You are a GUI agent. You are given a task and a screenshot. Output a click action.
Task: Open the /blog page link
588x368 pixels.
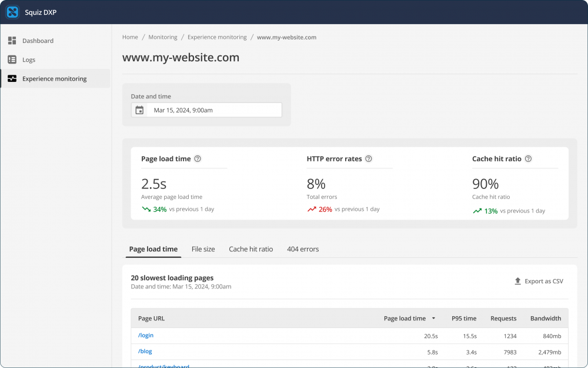[145, 351]
